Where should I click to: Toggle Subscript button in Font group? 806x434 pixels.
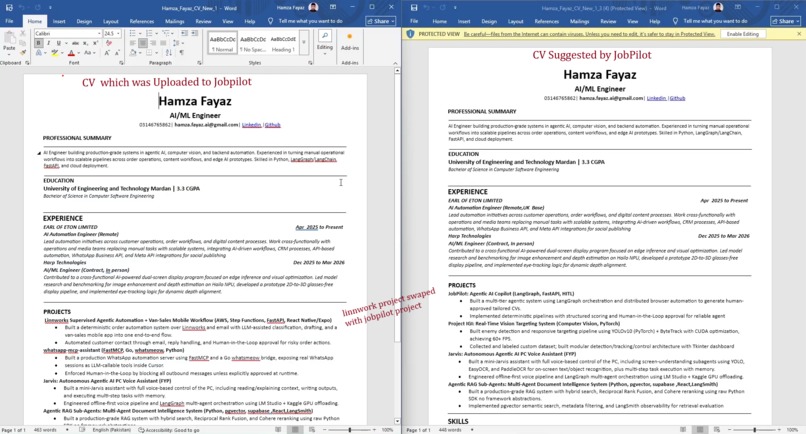pos(85,43)
